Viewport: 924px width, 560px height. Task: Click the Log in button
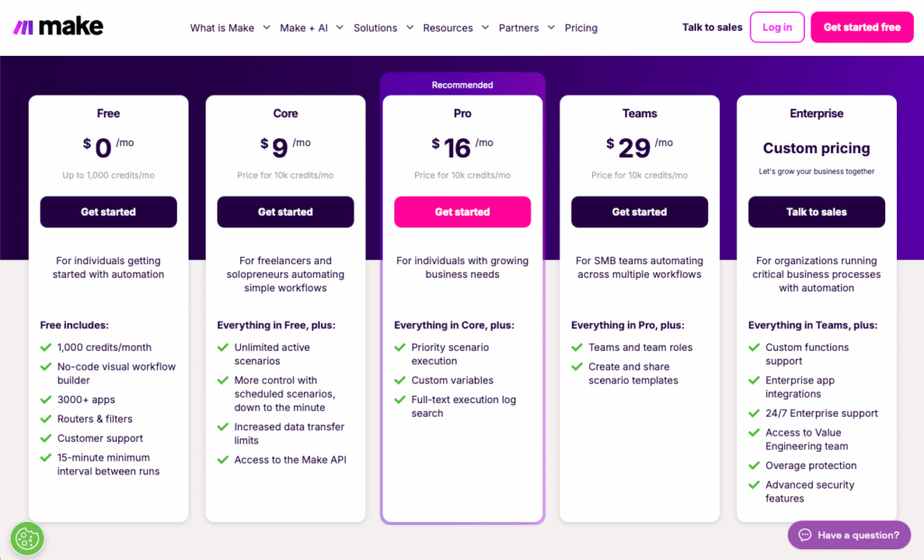coord(777,26)
